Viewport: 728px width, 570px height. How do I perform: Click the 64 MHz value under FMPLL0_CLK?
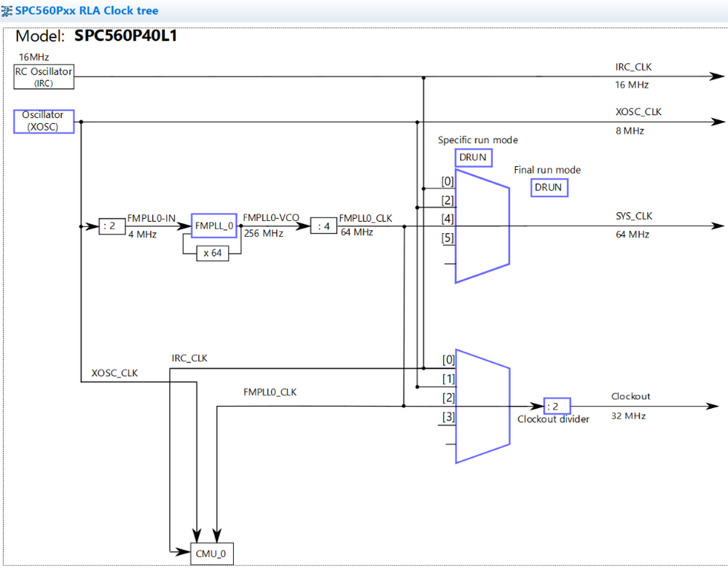(356, 232)
